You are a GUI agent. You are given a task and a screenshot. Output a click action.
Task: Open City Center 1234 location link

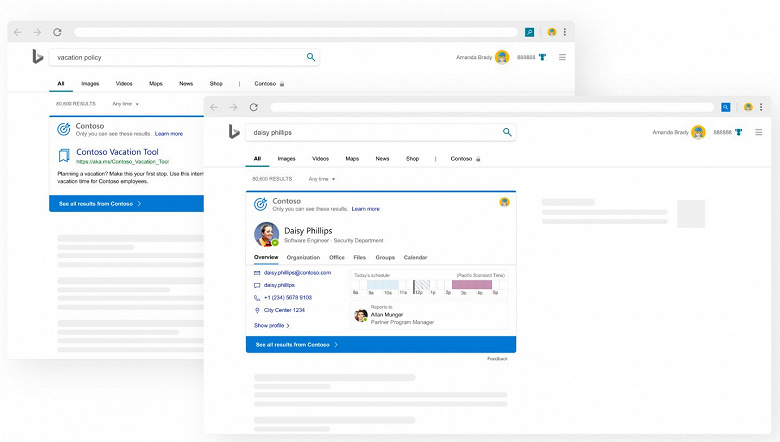tap(284, 310)
